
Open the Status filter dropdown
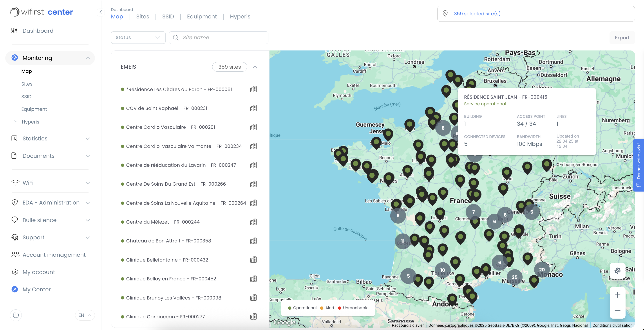click(138, 38)
